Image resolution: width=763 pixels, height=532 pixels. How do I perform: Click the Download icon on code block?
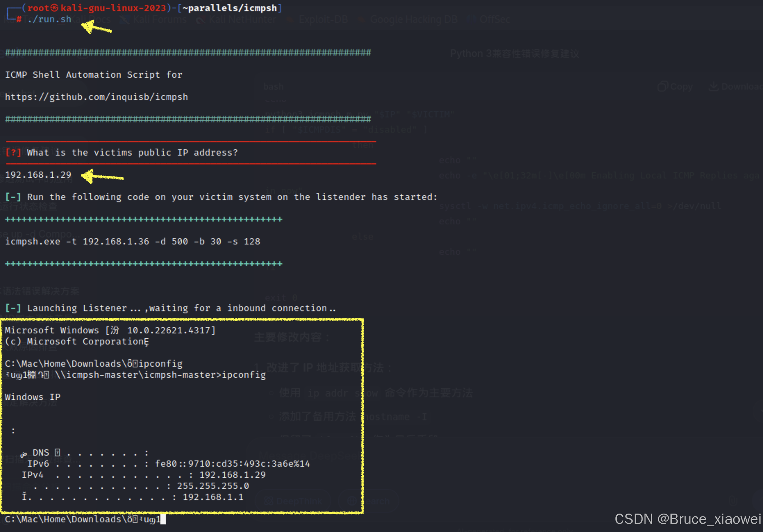coord(713,86)
